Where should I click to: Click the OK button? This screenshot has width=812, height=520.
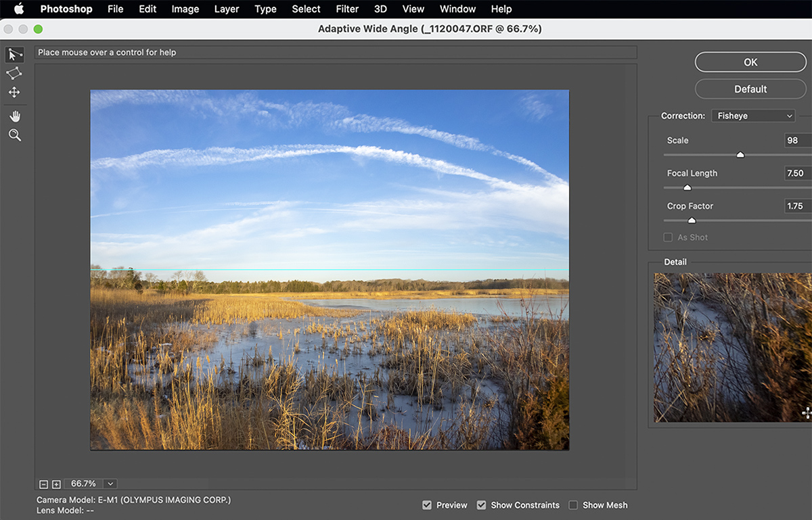(750, 62)
